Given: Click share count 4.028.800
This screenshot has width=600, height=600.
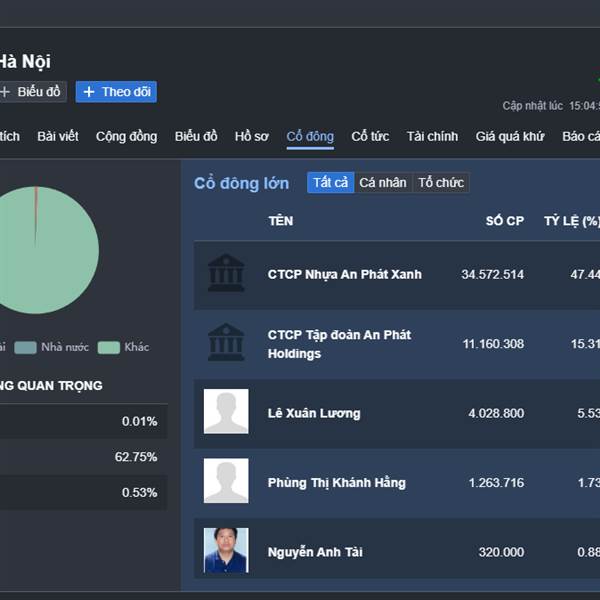Looking at the screenshot, I should [496, 413].
